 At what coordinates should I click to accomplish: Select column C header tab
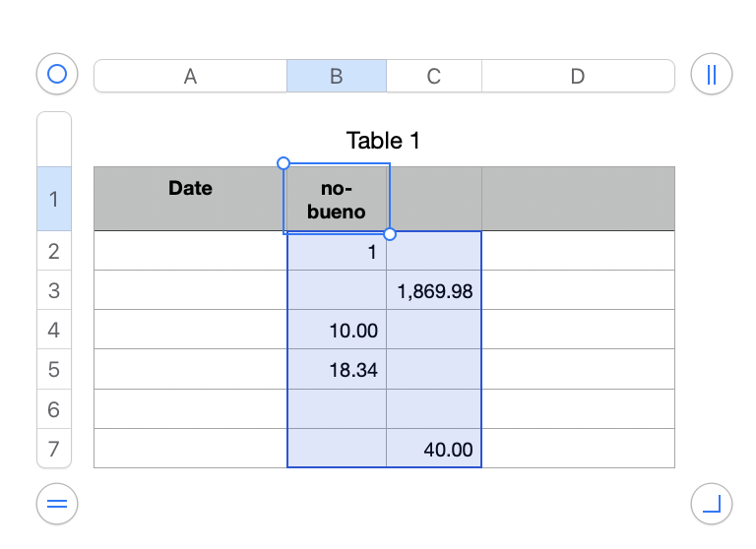[x=433, y=77]
